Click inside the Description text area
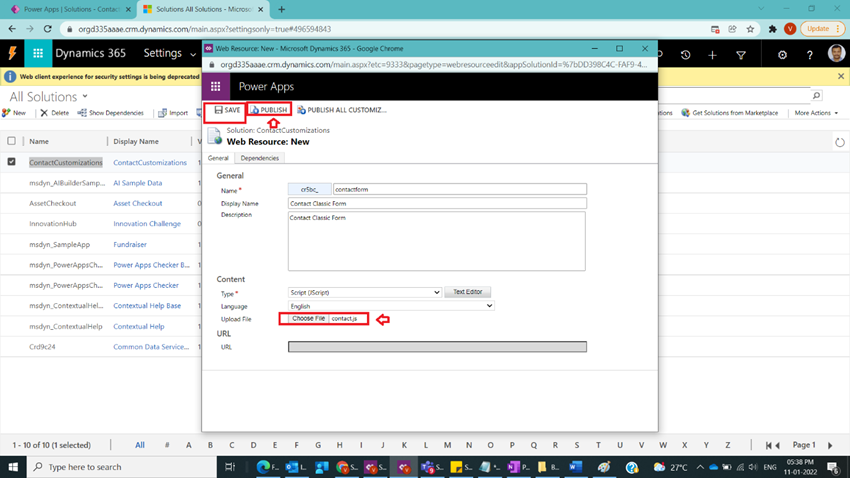The height and width of the screenshot is (478, 850). (436, 241)
